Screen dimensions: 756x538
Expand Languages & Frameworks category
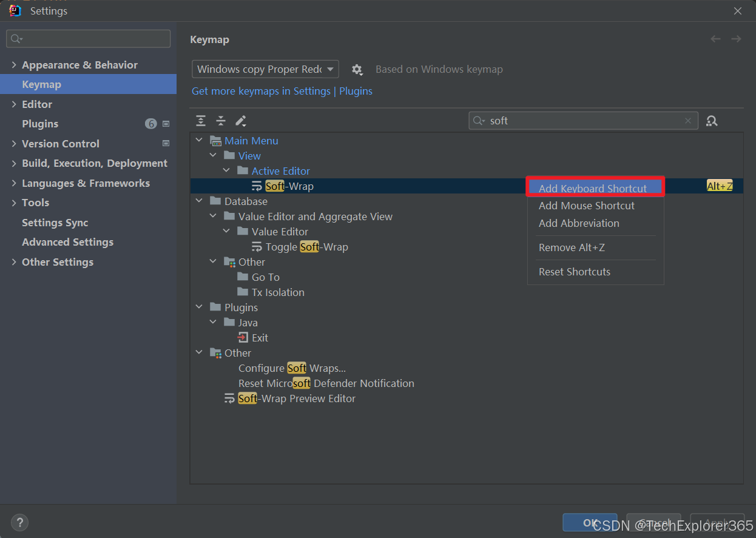14,183
